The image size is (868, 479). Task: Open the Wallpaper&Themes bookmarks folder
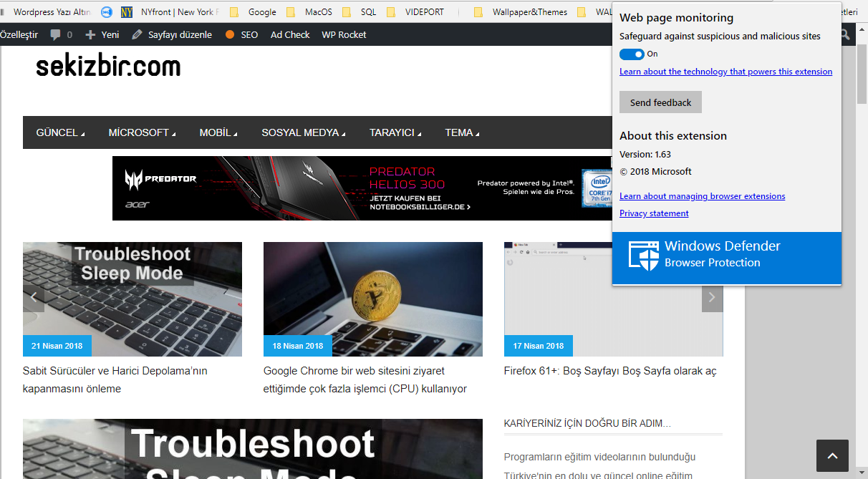point(522,12)
